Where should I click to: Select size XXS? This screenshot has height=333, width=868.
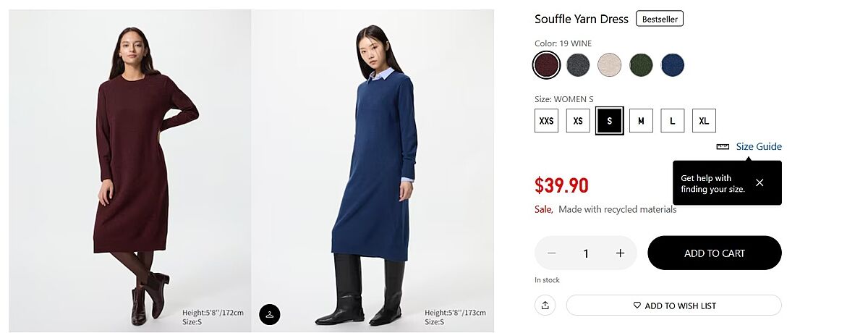[546, 121]
